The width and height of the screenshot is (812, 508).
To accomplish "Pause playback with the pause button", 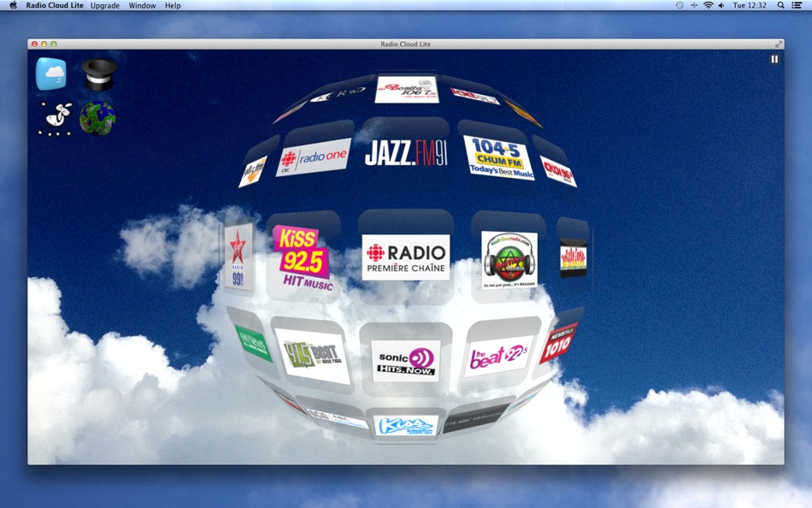I will [x=774, y=59].
